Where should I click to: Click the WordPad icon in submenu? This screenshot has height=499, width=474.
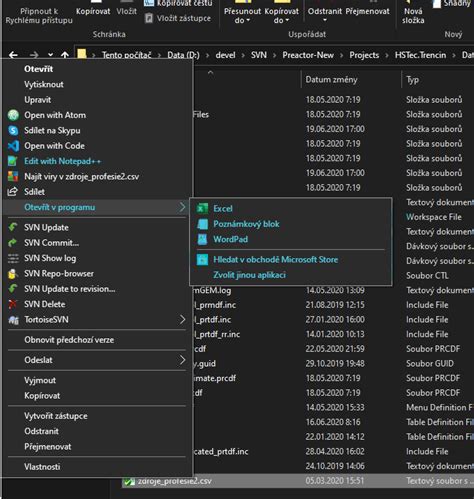tap(202, 239)
